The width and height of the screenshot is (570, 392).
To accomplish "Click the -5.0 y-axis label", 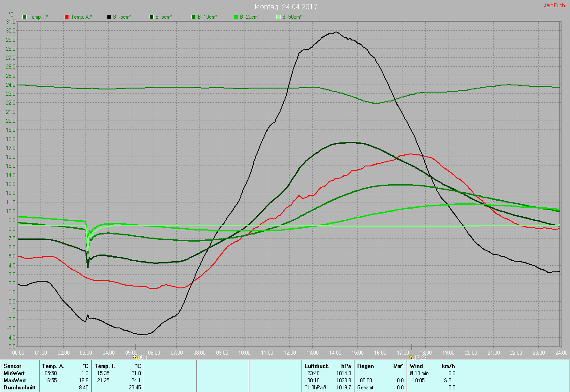I will click(x=11, y=347).
